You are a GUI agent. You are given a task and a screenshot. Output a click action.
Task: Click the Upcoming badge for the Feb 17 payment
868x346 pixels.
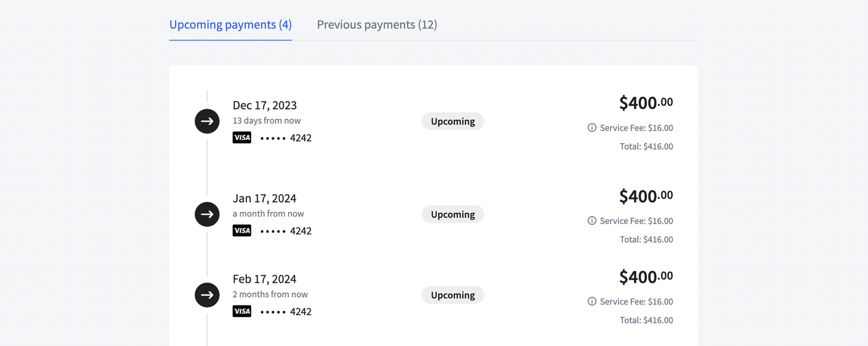(x=453, y=295)
